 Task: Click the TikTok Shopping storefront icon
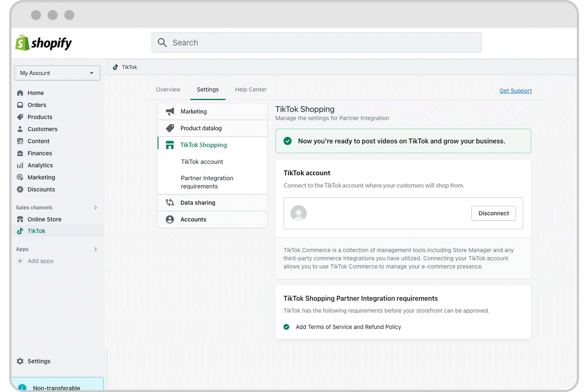pyautogui.click(x=170, y=145)
